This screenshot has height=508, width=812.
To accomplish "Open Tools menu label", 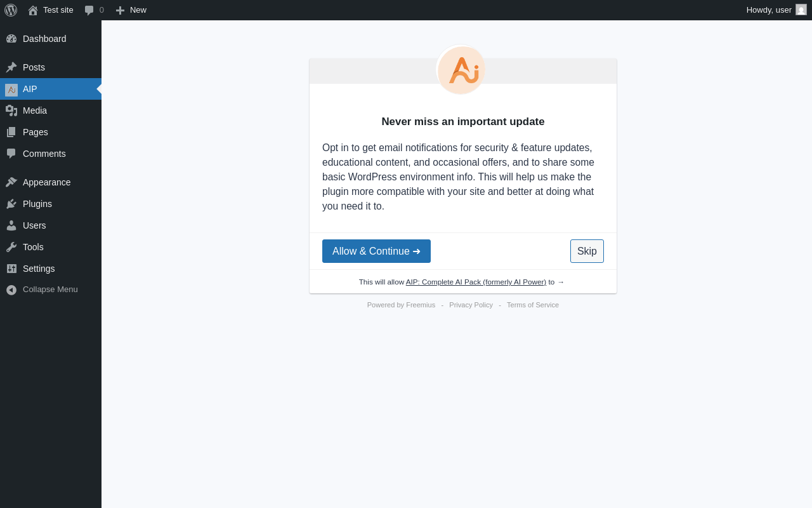I will (33, 247).
